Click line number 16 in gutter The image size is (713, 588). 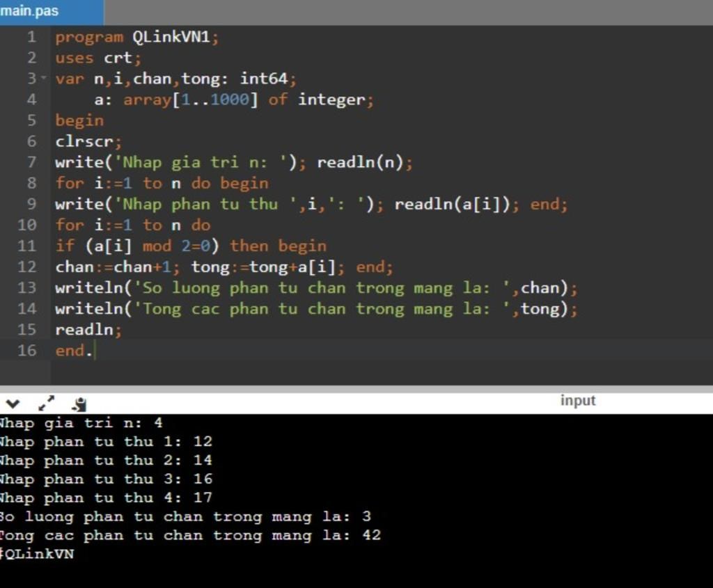pyautogui.click(x=27, y=350)
